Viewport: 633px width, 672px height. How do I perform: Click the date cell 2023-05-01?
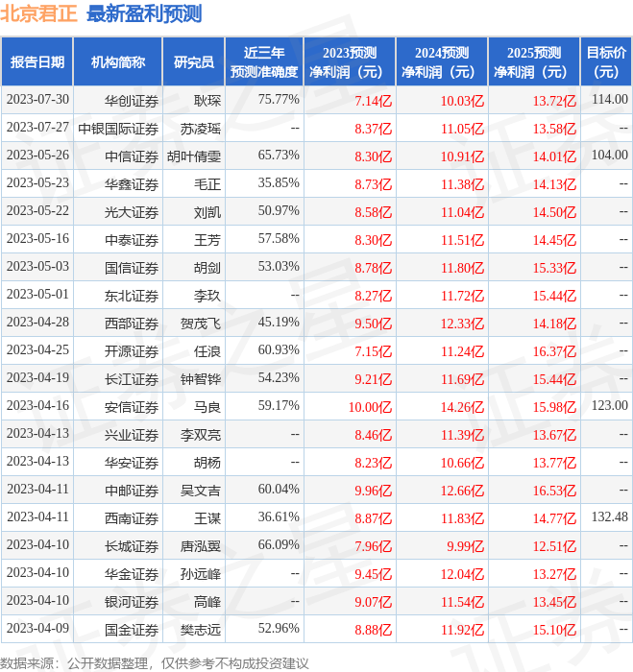(x=37, y=295)
